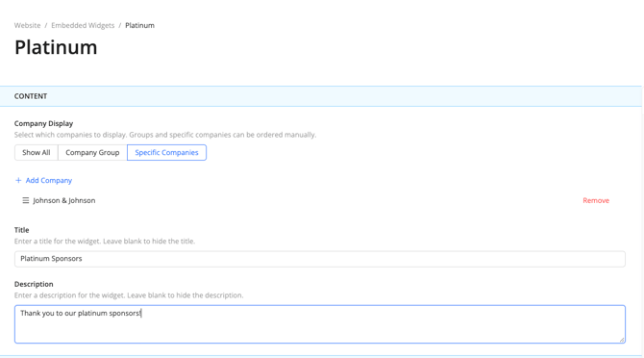The image size is (644, 358).
Task: Click the Title field label
Action: [x=22, y=230]
